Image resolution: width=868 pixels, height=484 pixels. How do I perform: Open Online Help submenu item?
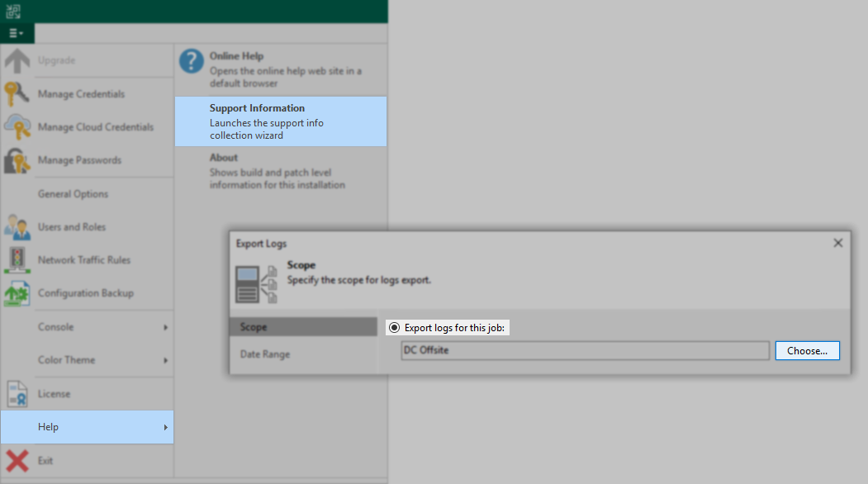[x=281, y=69]
